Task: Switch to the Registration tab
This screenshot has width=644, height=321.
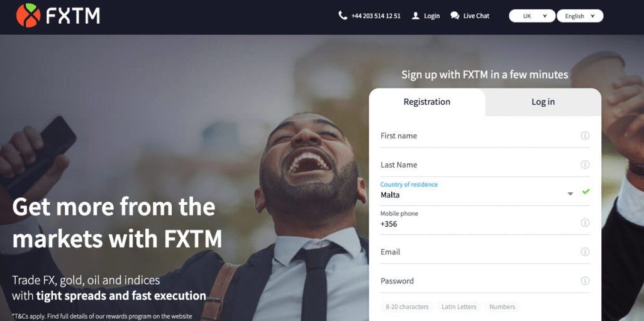Action: coord(427,102)
